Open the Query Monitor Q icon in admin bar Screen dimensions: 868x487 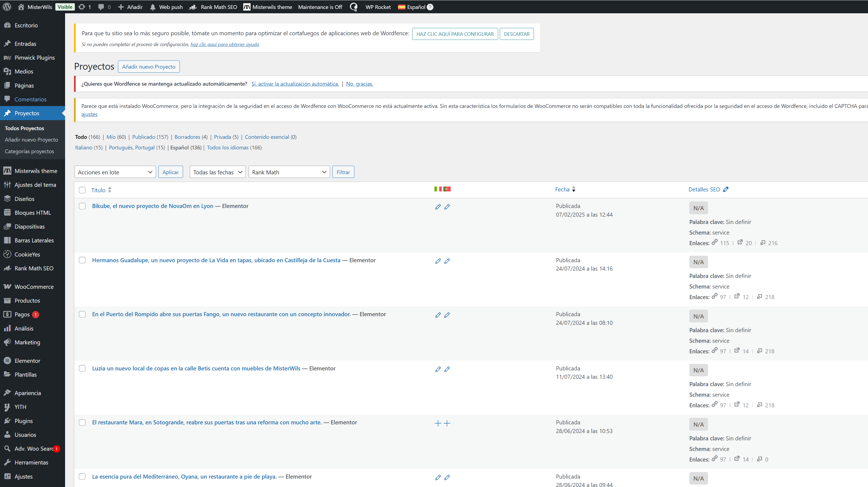354,7
